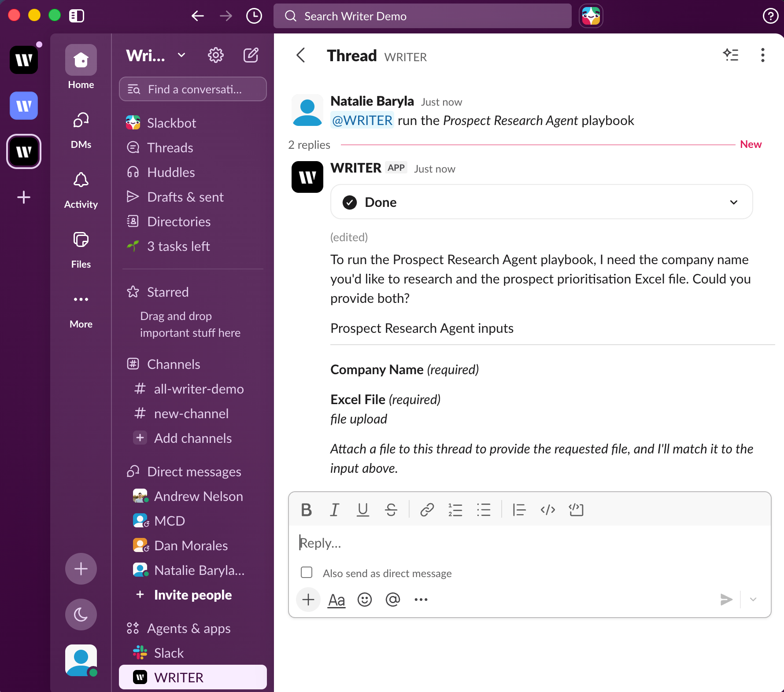Click the Slackbot icon beside search bar
The image size is (784, 692).
591,16
